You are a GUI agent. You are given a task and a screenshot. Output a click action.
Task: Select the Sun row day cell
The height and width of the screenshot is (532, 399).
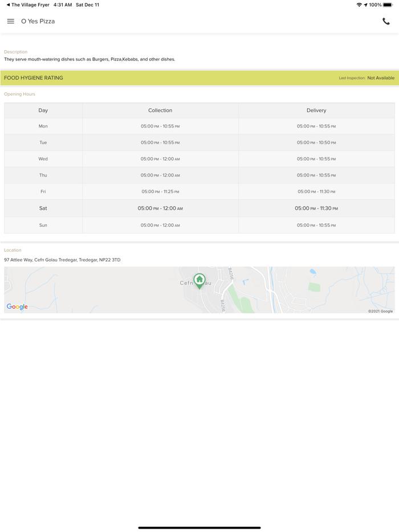pyautogui.click(x=43, y=225)
